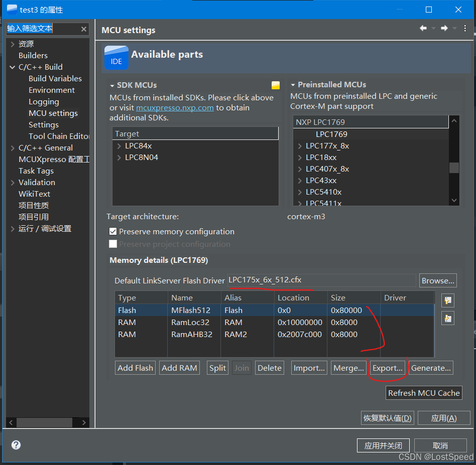Select the RamAHB32 memory row
The image size is (476, 465).
[x=275, y=334]
